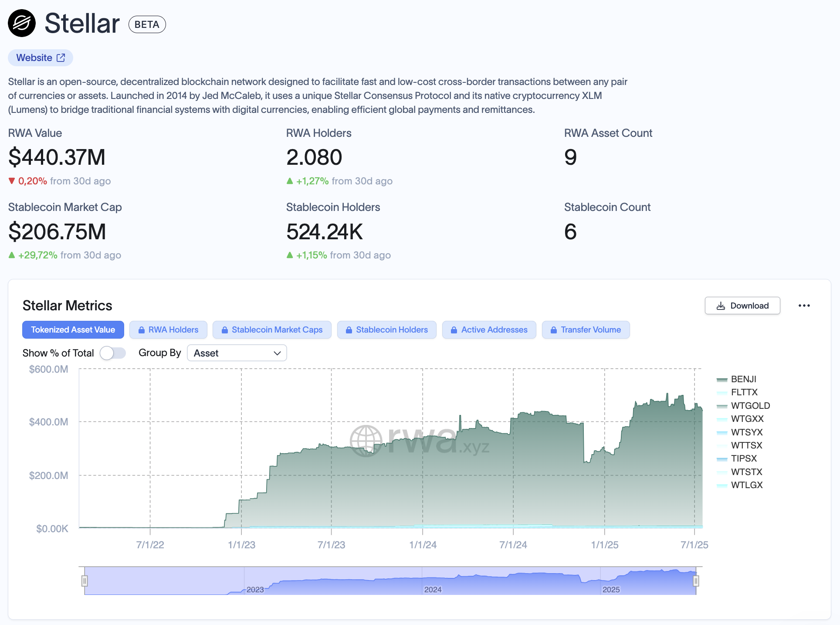The image size is (840, 625).
Task: Click the Stellar logo icon
Action: pyautogui.click(x=22, y=23)
